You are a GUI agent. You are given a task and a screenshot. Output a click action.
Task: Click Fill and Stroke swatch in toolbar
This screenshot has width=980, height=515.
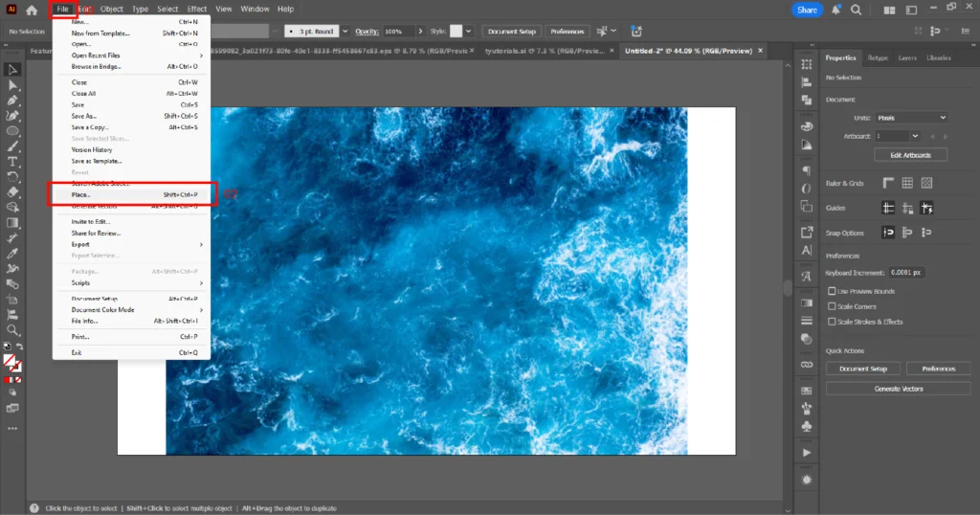click(11, 363)
